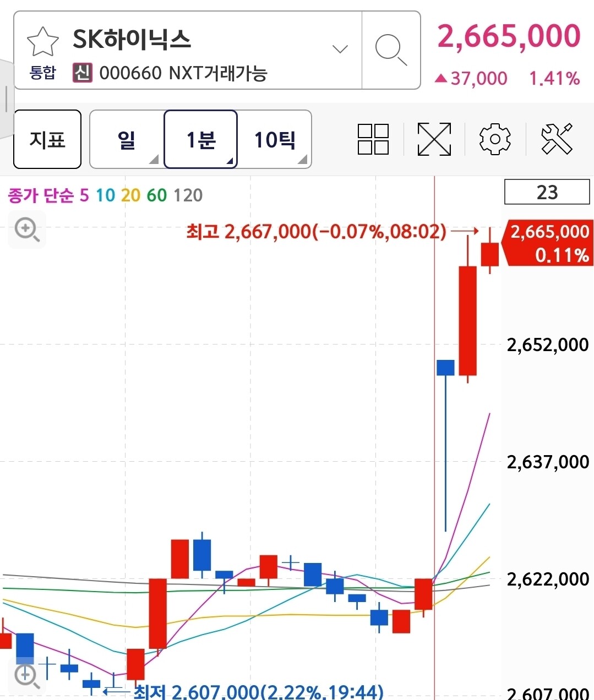Viewport: 594px width, 700px height.
Task: Toggle the 5-period moving average label
Action: [x=84, y=195]
